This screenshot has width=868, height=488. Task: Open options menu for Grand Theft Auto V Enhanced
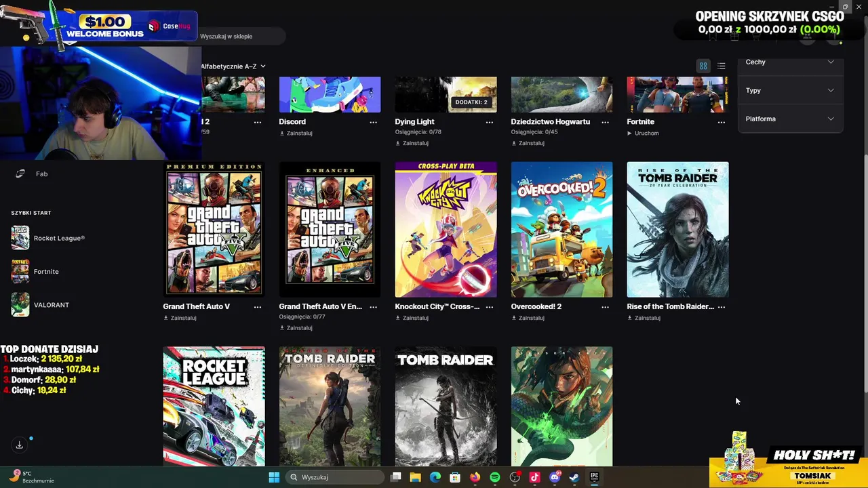point(373,307)
